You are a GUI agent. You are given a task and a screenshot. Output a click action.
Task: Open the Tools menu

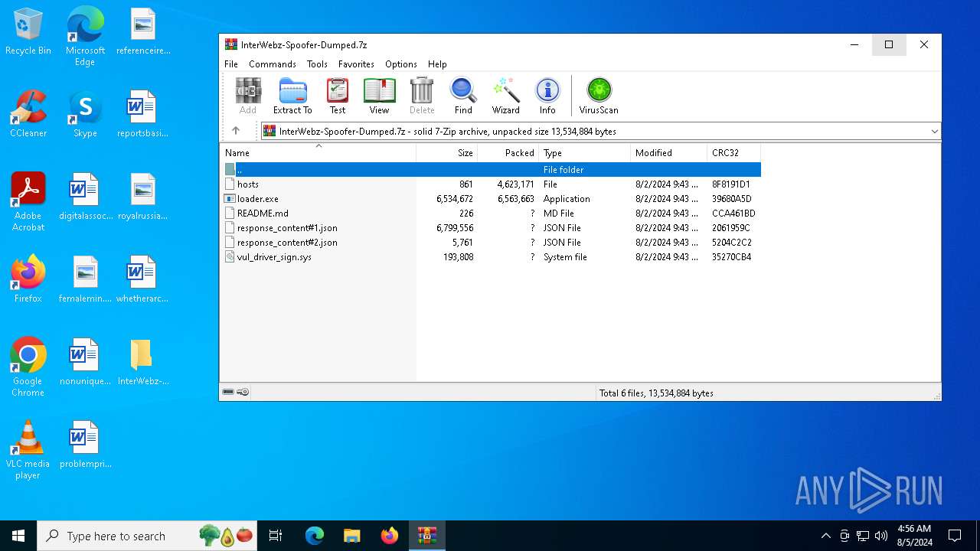tap(317, 64)
